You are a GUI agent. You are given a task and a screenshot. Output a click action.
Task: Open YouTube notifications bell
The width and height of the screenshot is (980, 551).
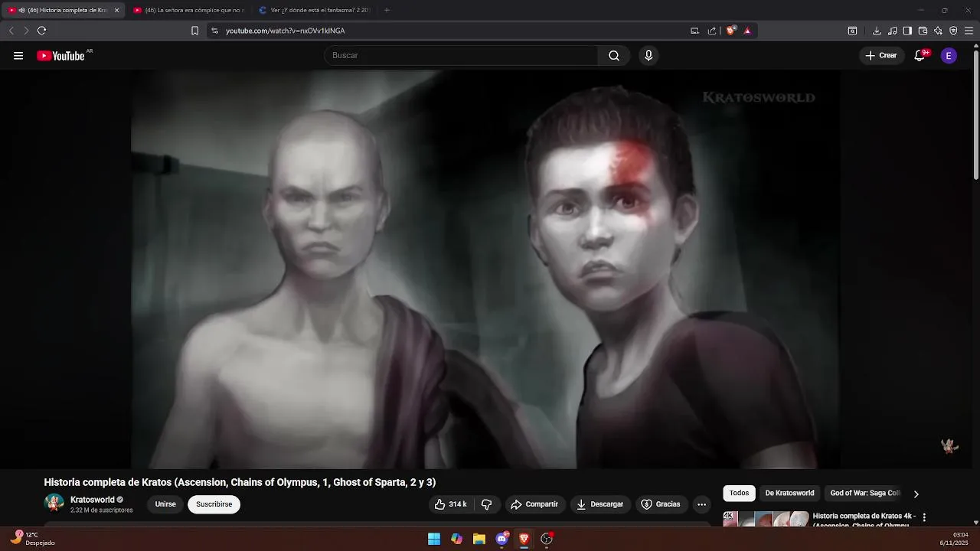click(x=920, y=56)
